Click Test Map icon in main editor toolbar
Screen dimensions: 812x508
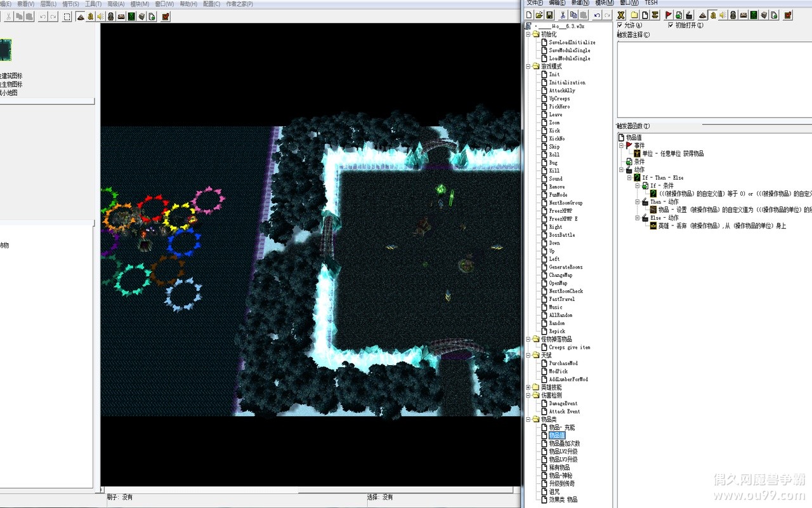pyautogui.click(x=165, y=17)
